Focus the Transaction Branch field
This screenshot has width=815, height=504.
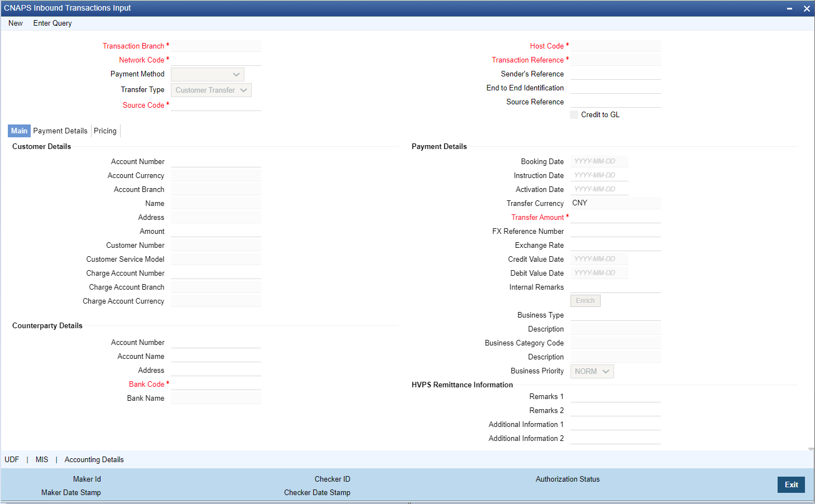[x=216, y=46]
